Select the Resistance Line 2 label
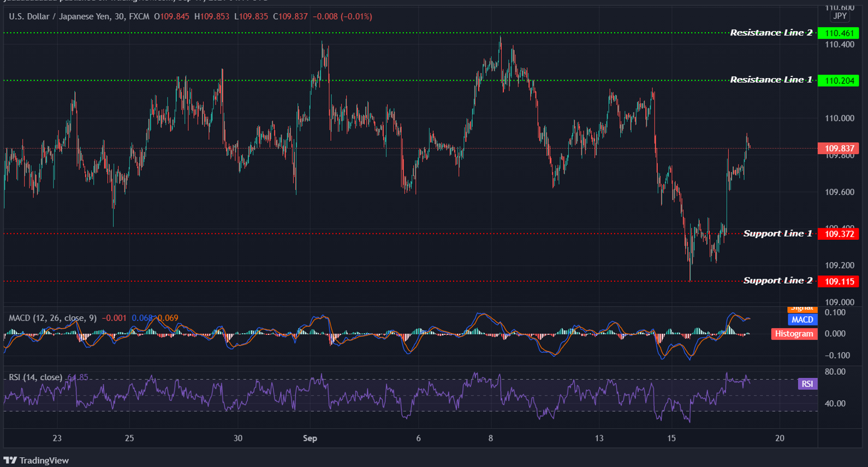The height and width of the screenshot is (467, 868). pyautogui.click(x=771, y=33)
